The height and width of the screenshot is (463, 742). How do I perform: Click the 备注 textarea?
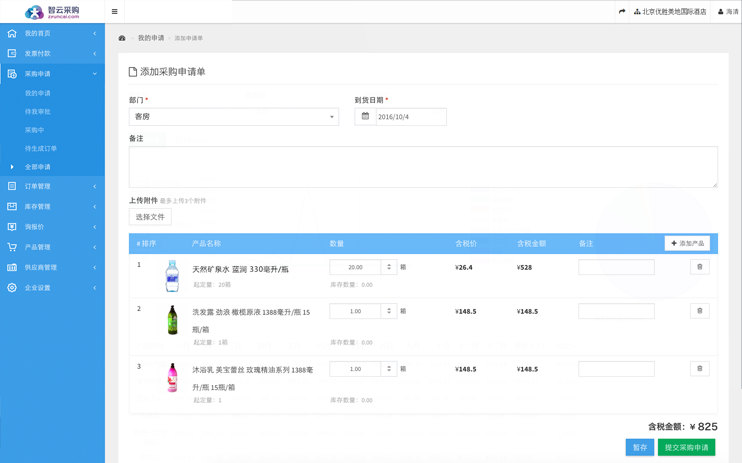pos(422,166)
